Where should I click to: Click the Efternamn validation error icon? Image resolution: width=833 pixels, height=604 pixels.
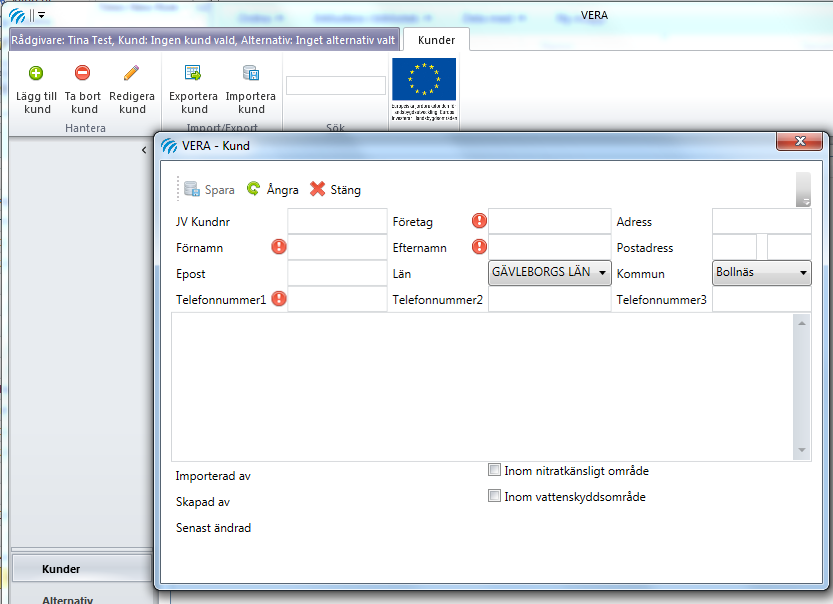(x=479, y=246)
